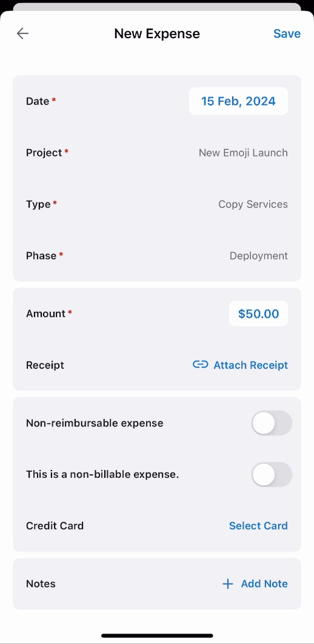Tap the New Expense title
Viewport: 314px width, 644px height.
157,34
